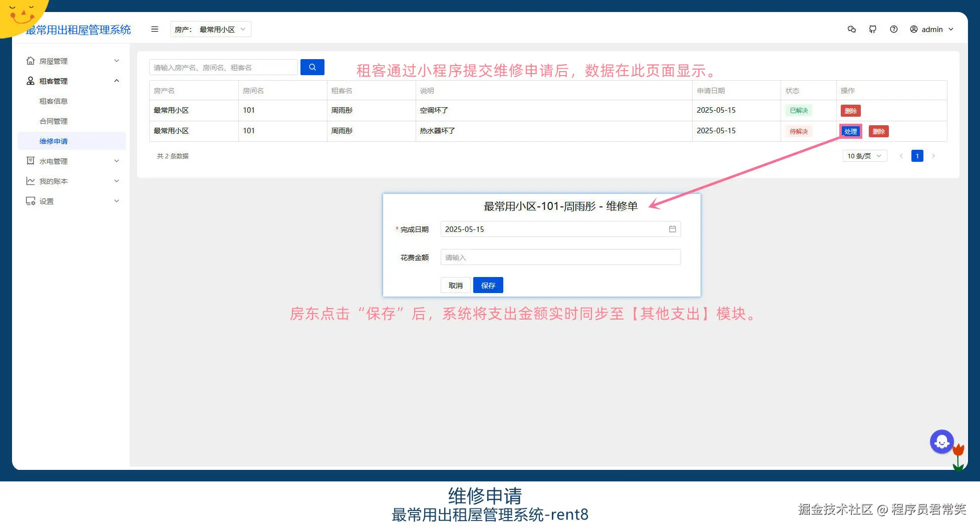Click the chart icon beside 我的账本
Screen dimensions: 980x530
pyautogui.click(x=31, y=181)
